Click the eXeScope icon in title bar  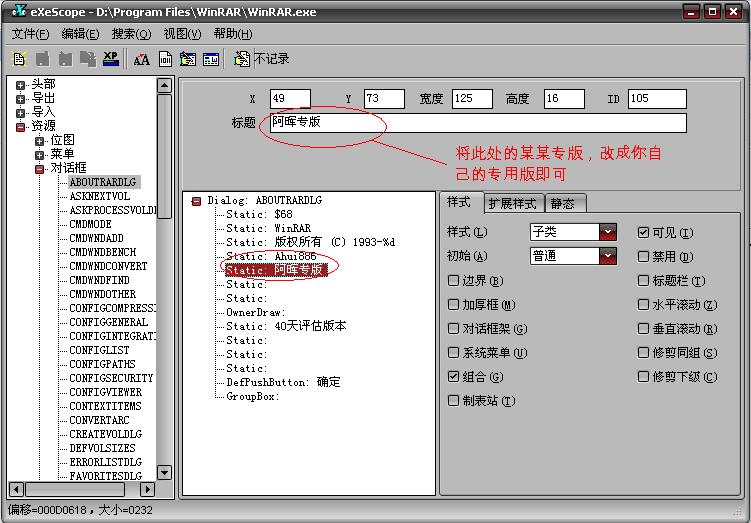pos(19,11)
